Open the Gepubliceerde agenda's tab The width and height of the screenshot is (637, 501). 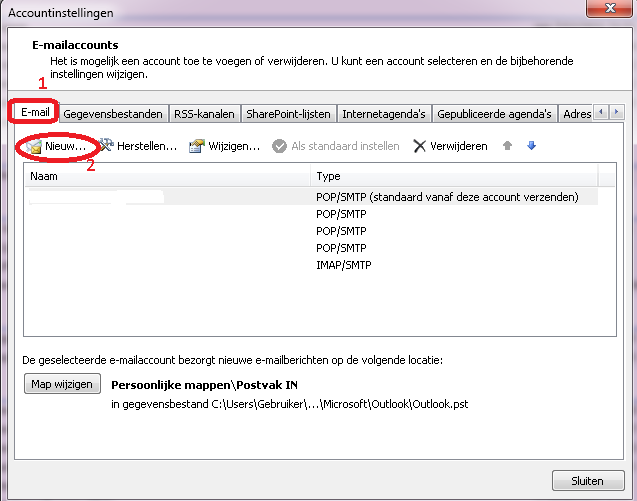[494, 114]
